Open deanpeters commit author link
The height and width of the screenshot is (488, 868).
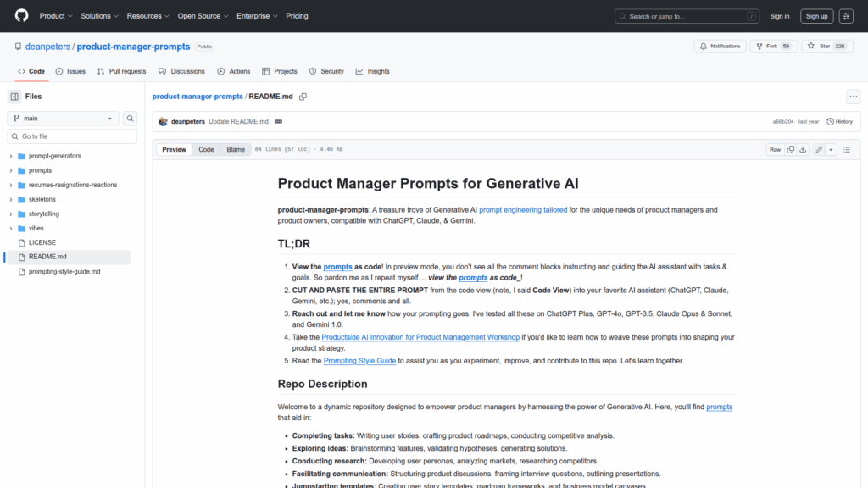tap(188, 122)
